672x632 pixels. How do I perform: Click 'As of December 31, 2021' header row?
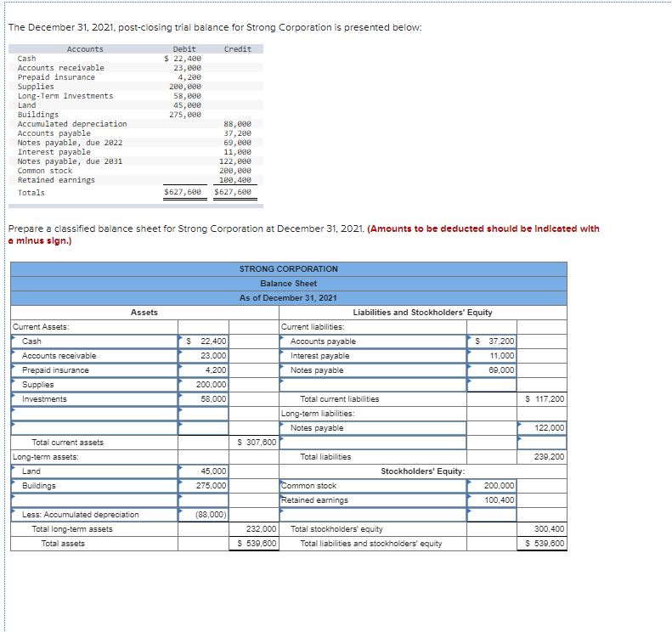click(289, 298)
